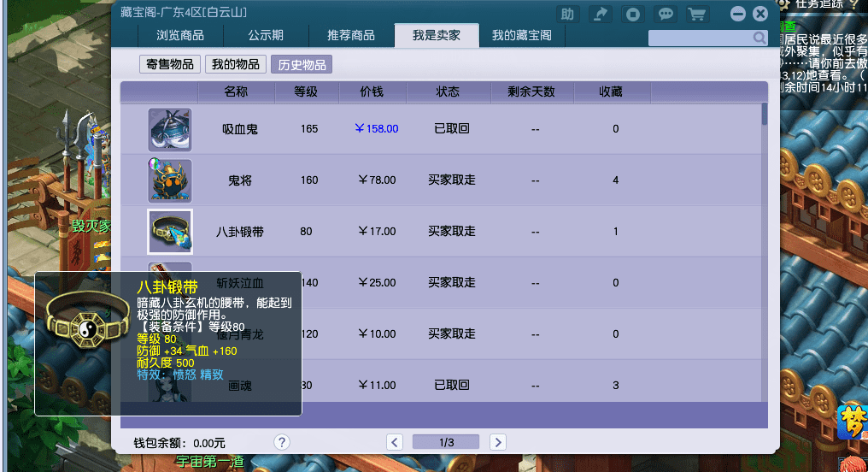Select the 八卦锻带 belt thumbnail in list
This screenshot has width=868, height=472.
click(170, 232)
